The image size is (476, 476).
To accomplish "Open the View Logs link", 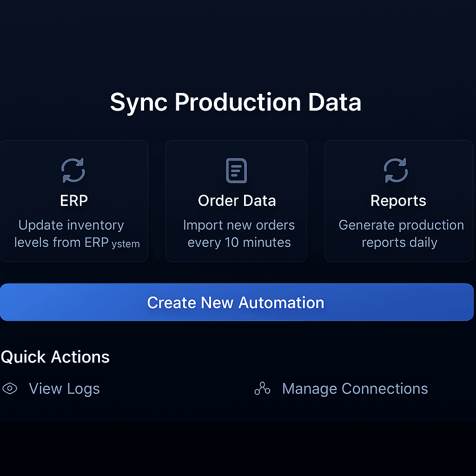I will pyautogui.click(x=64, y=389).
